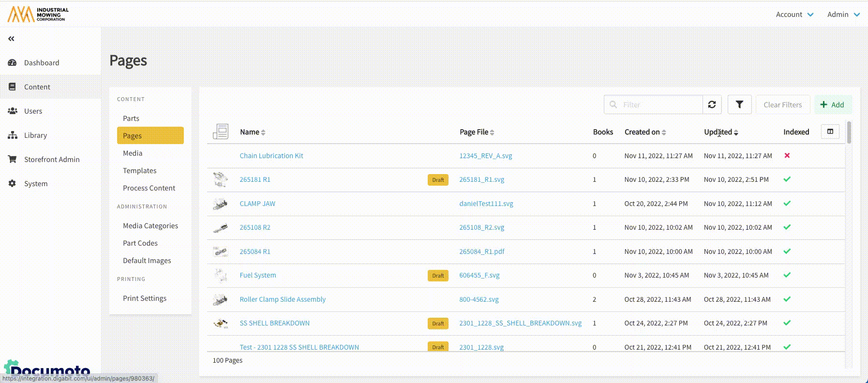Screen dimensions: 868x383
Task: Click the Dashboard gauge icon
Action: tap(13, 63)
